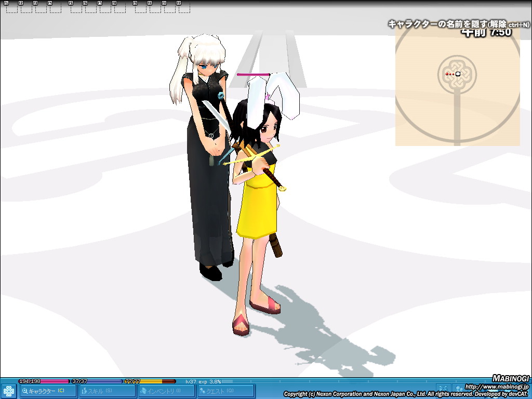Click the yellow stamina bar showing 77/77
This screenshot has height=399, width=532.
pyautogui.click(x=150, y=381)
